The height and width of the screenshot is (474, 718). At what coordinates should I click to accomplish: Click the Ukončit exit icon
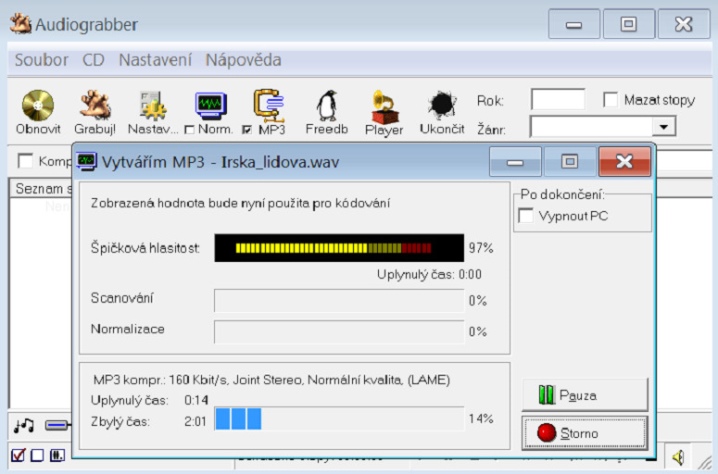(442, 105)
